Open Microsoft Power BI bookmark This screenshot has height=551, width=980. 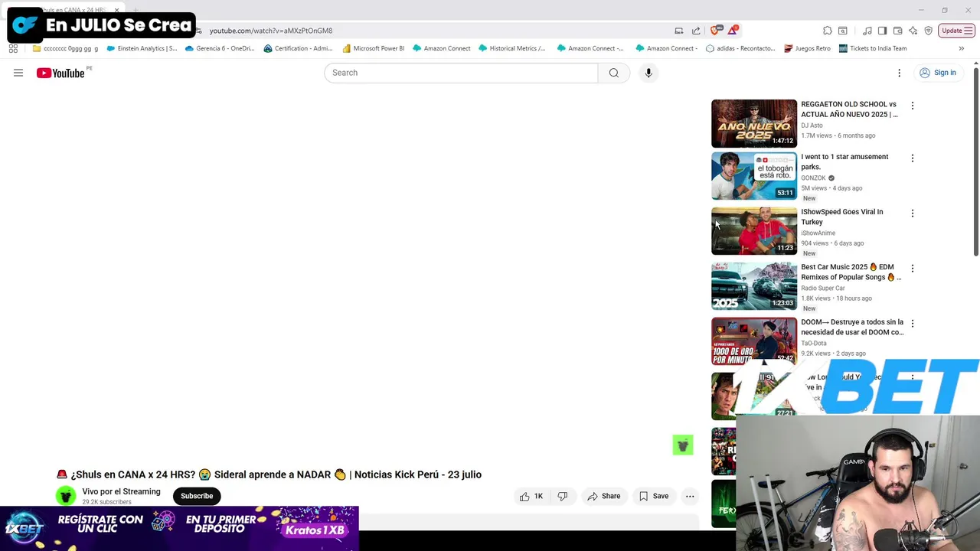click(x=373, y=48)
